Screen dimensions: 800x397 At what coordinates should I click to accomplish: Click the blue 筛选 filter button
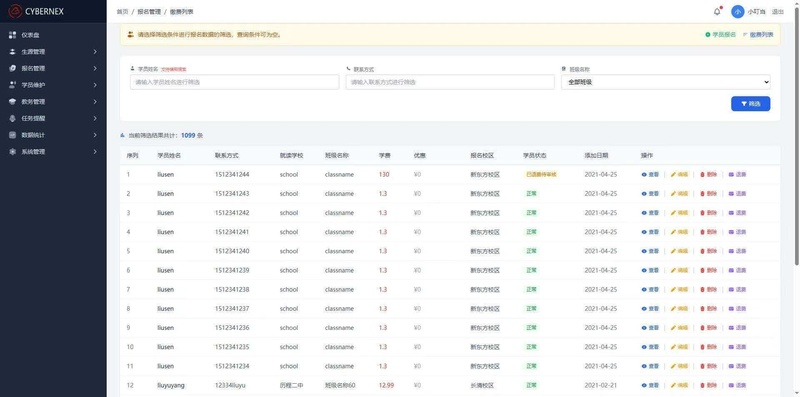click(x=751, y=104)
